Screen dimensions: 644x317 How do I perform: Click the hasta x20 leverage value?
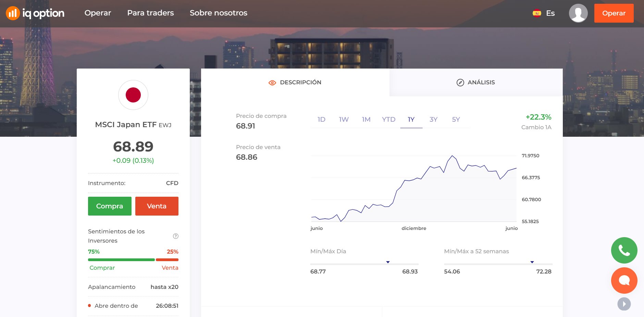[x=164, y=287]
